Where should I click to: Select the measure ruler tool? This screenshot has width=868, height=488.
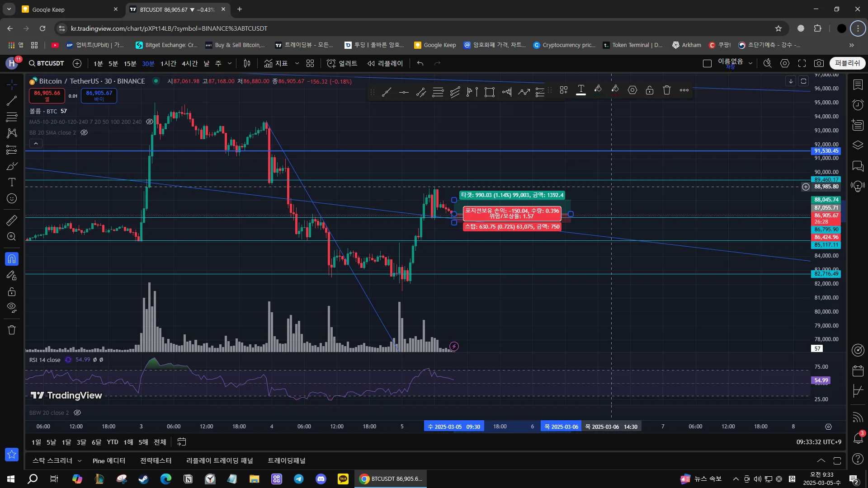click(12, 221)
